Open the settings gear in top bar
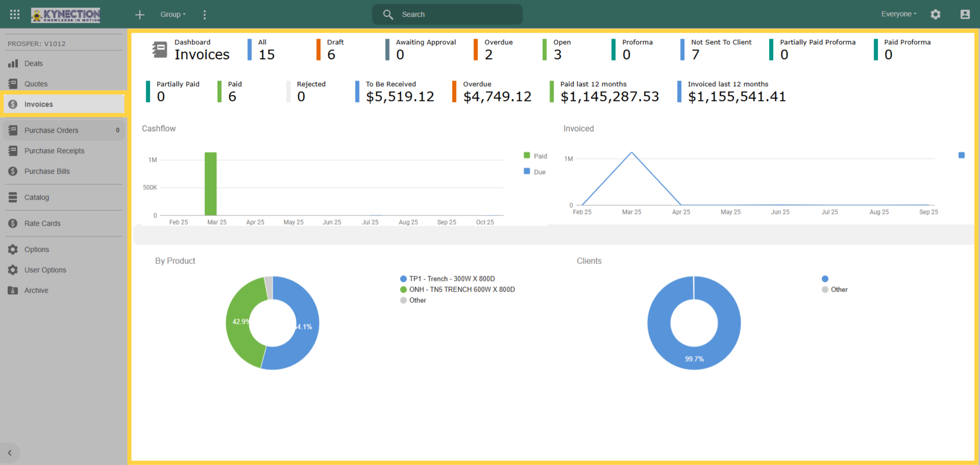This screenshot has height=465, width=980. tap(935, 14)
